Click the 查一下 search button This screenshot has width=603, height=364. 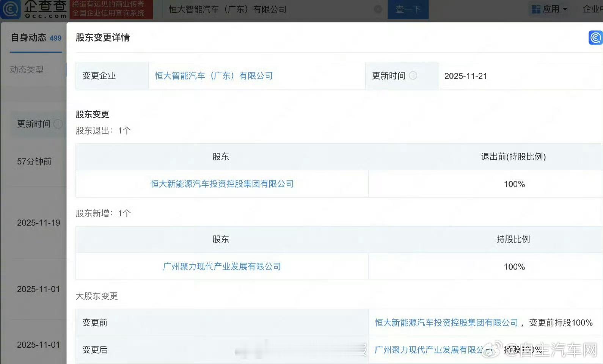click(x=408, y=9)
